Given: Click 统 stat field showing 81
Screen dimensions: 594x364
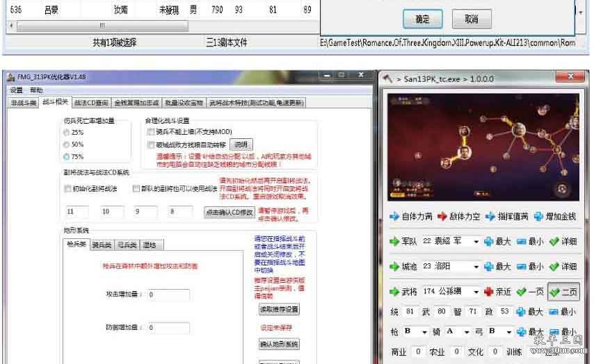Looking at the screenshot, I should [410, 311].
